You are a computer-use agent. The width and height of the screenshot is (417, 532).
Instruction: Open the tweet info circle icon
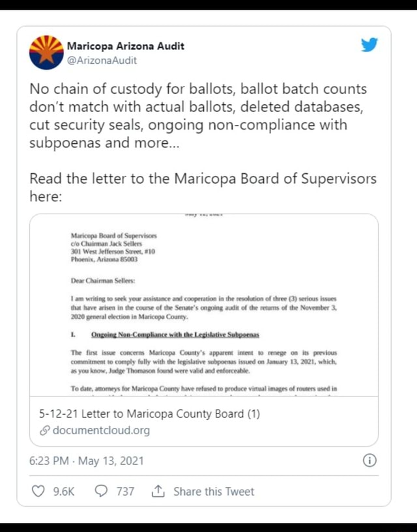[369, 461]
